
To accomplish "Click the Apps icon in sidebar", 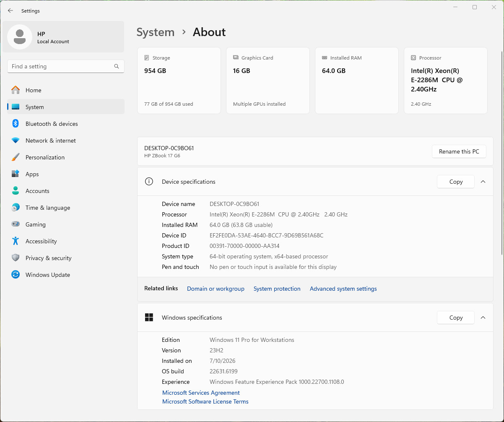I will click(x=16, y=174).
